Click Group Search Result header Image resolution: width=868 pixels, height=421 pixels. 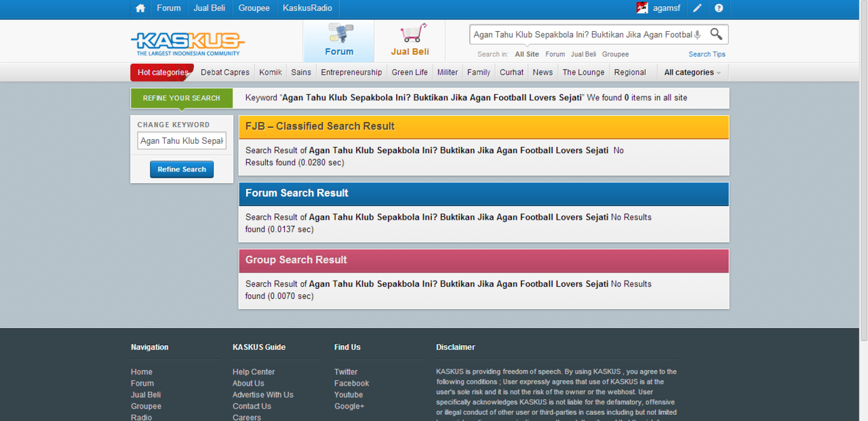click(484, 260)
